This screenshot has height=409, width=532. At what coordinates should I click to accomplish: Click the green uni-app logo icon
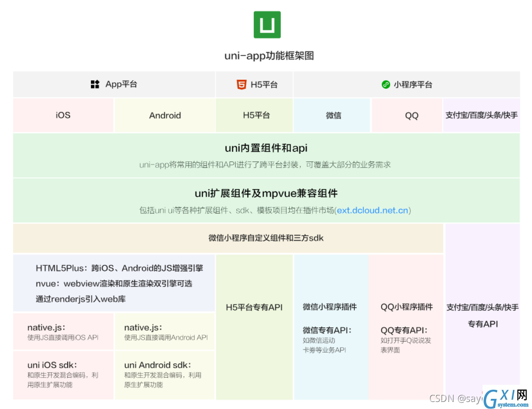pyautogui.click(x=267, y=25)
